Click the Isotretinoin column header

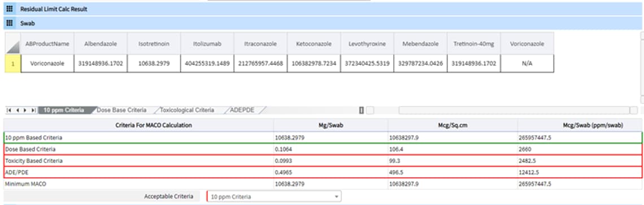coord(154,43)
